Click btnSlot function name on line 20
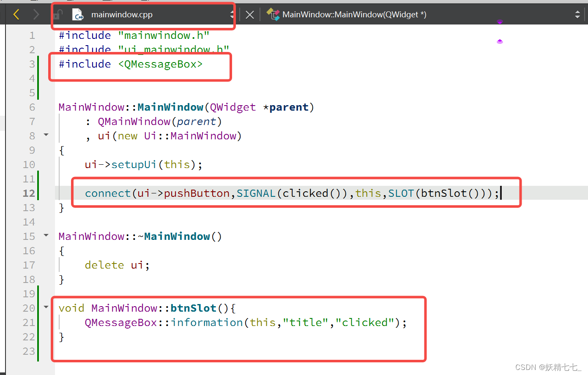The height and width of the screenshot is (375, 588). pos(193,308)
